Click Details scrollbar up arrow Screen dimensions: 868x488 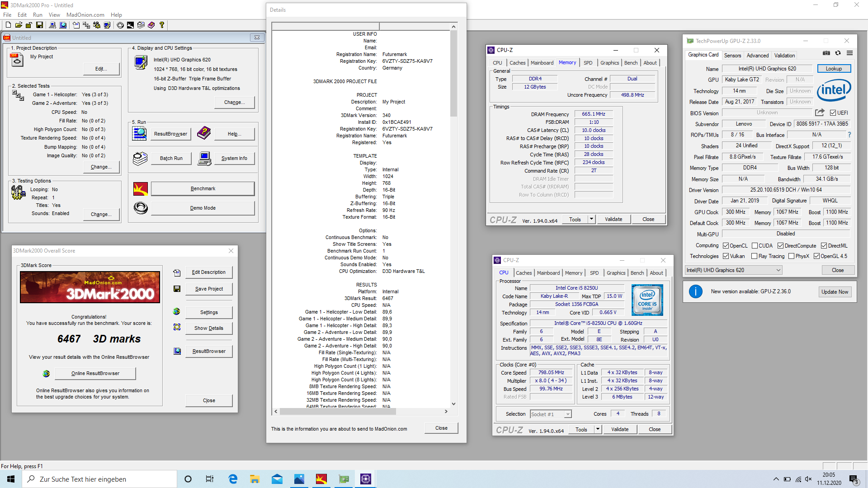tap(453, 27)
